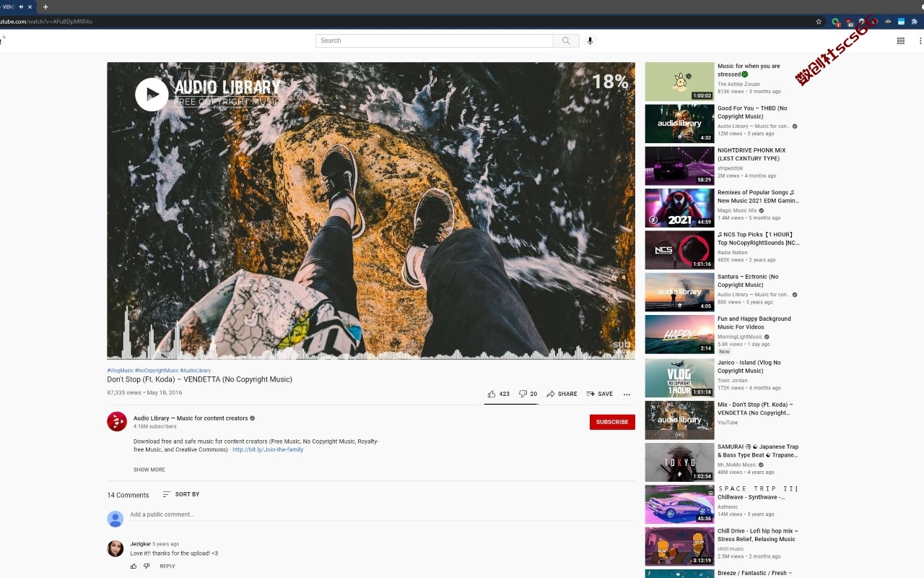Add a public comment field
The height and width of the screenshot is (578, 924).
[383, 514]
